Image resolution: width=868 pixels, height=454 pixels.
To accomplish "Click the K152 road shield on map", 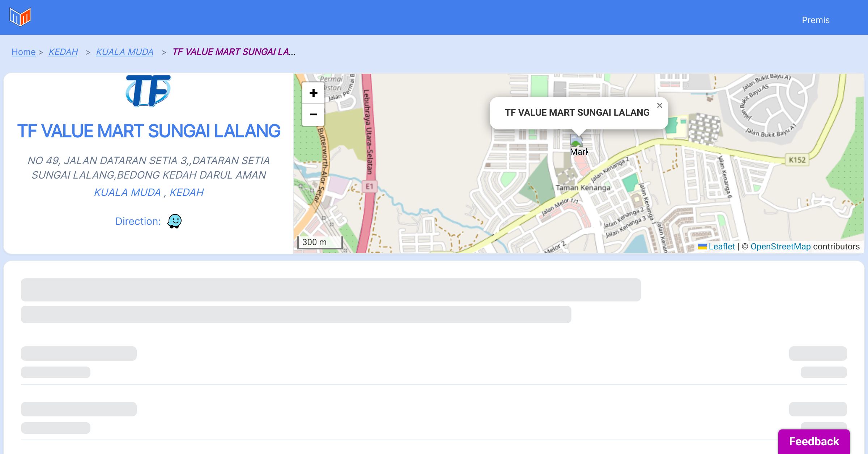I will [797, 160].
